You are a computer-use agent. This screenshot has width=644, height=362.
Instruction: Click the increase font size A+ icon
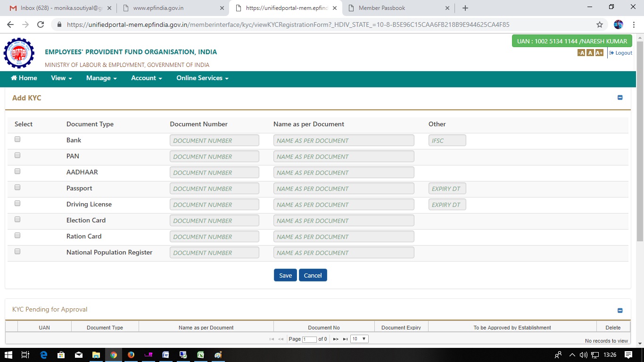click(x=599, y=53)
